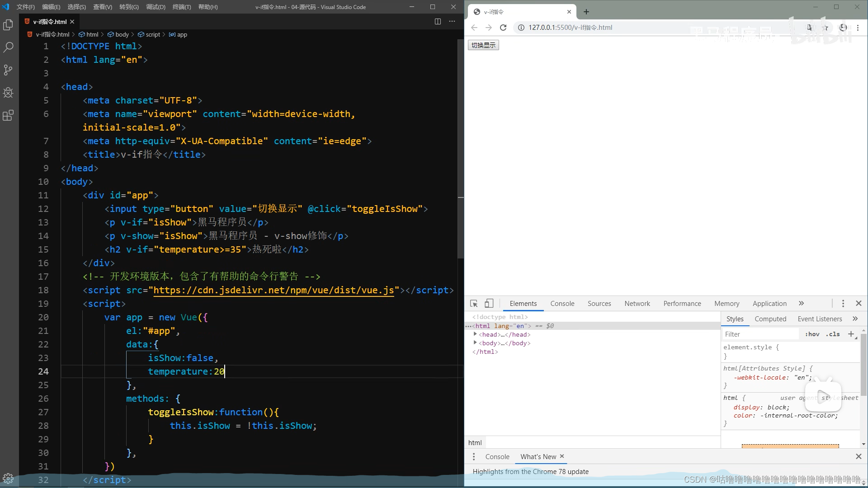Reload the page in the browser
Viewport: 868px width, 488px height.
pos(503,27)
